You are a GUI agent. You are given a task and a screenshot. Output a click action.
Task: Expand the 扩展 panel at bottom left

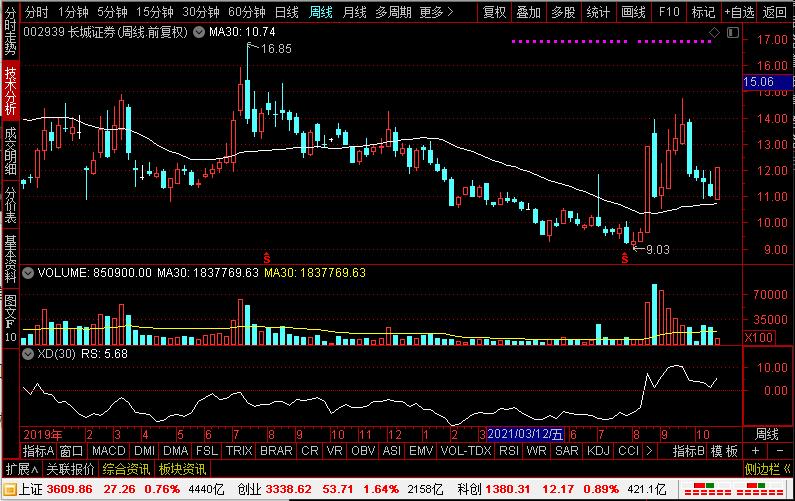tap(17, 469)
